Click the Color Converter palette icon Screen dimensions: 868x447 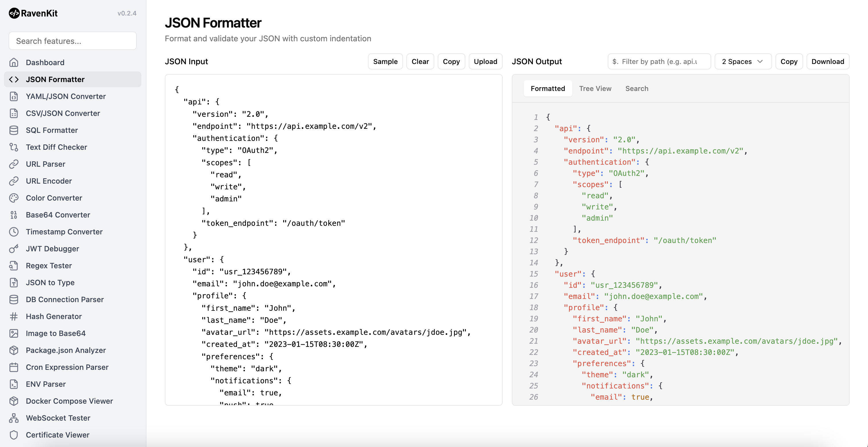click(x=14, y=198)
